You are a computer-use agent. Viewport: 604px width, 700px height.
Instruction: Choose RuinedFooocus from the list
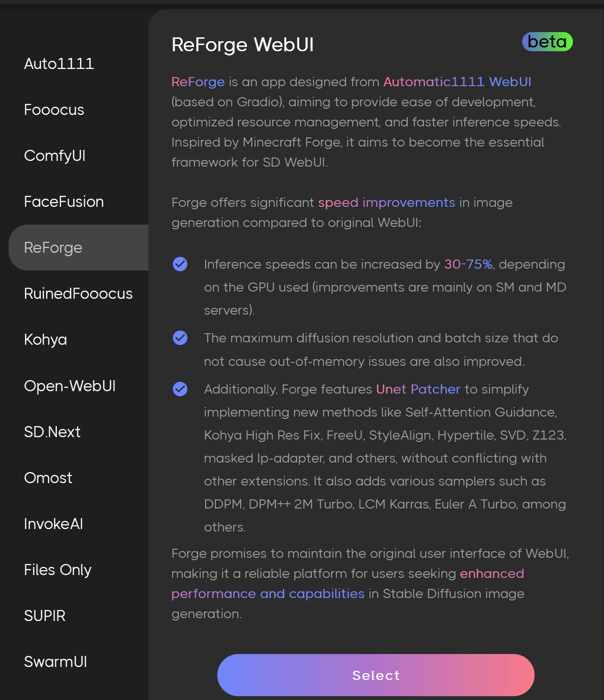click(78, 294)
